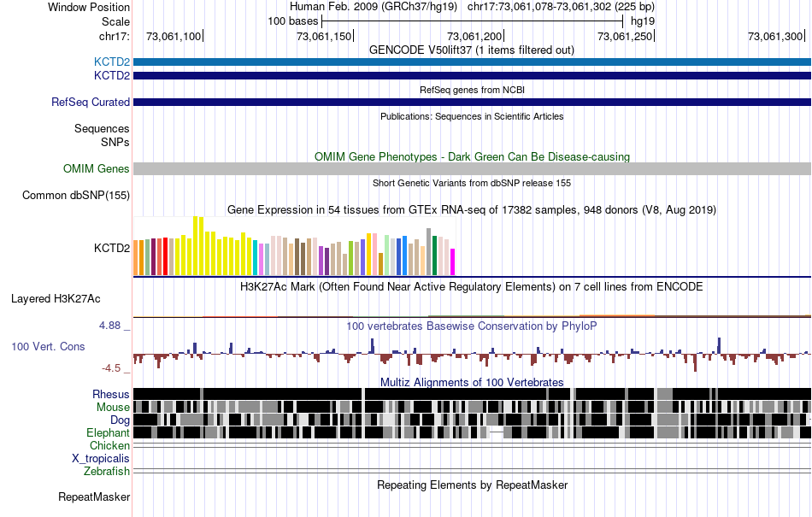The image size is (812, 517).
Task: Select the Zebrafish alignment row label
Action: (107, 471)
